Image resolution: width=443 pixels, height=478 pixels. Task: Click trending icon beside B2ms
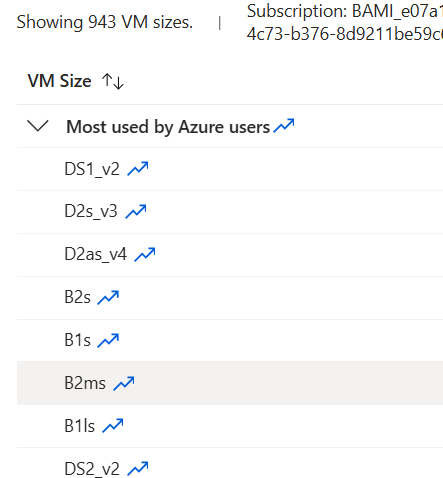click(x=124, y=383)
